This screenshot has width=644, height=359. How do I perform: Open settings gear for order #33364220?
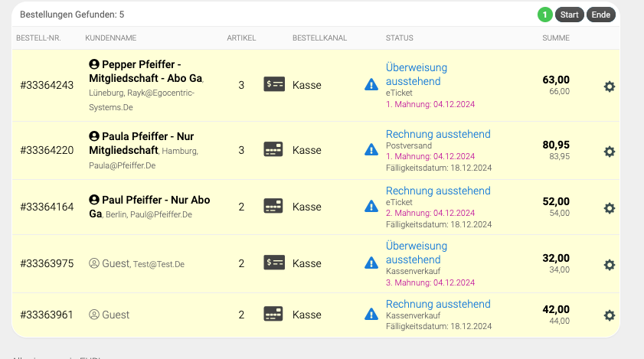coord(610,152)
